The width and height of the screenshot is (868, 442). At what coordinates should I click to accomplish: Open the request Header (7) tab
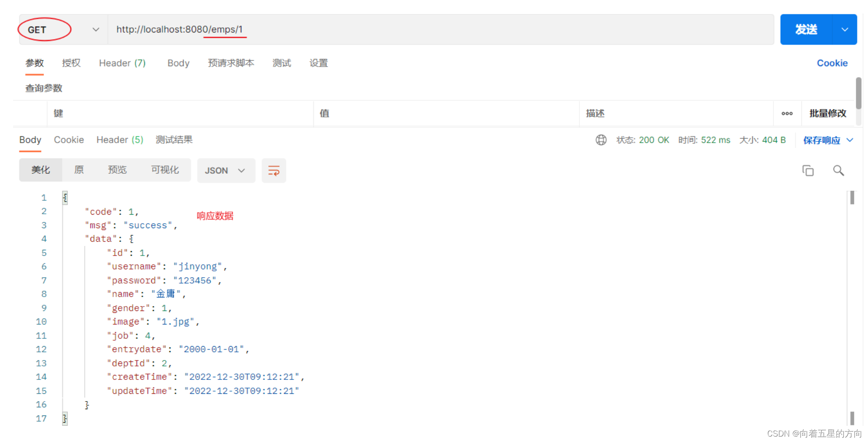pos(122,63)
